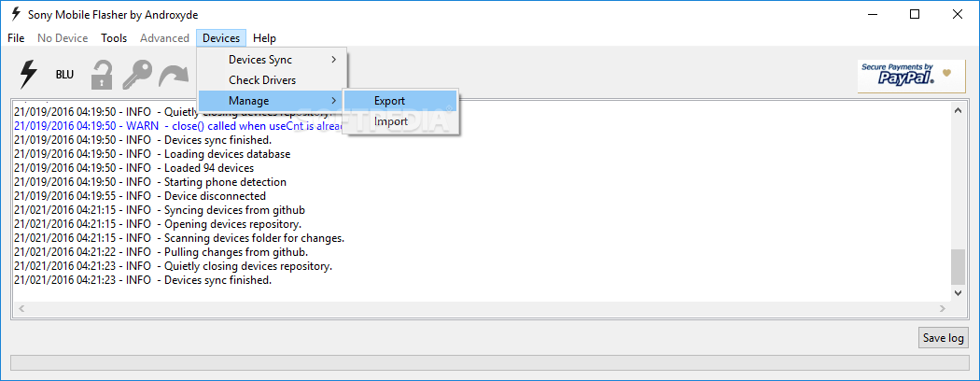Choose Export from Manage submenu
The image size is (980, 381).
400,101
